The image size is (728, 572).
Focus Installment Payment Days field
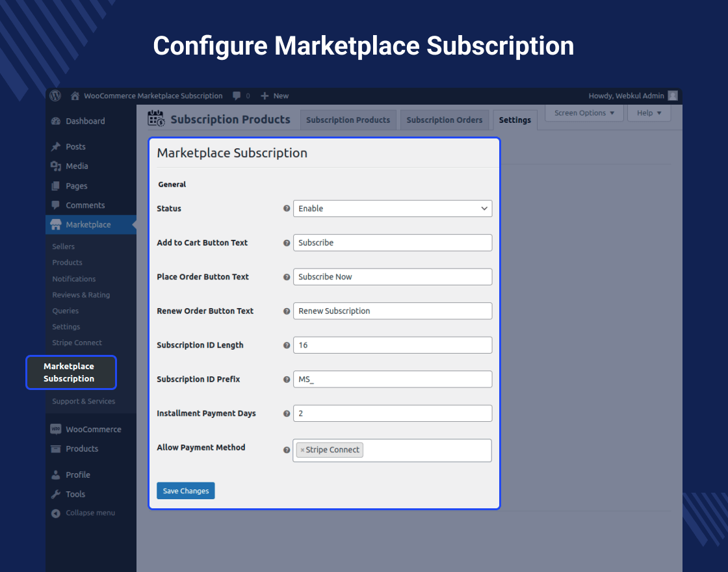pos(393,413)
